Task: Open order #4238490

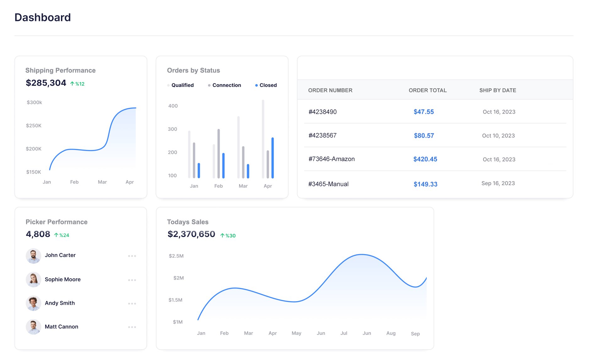Action: (322, 112)
